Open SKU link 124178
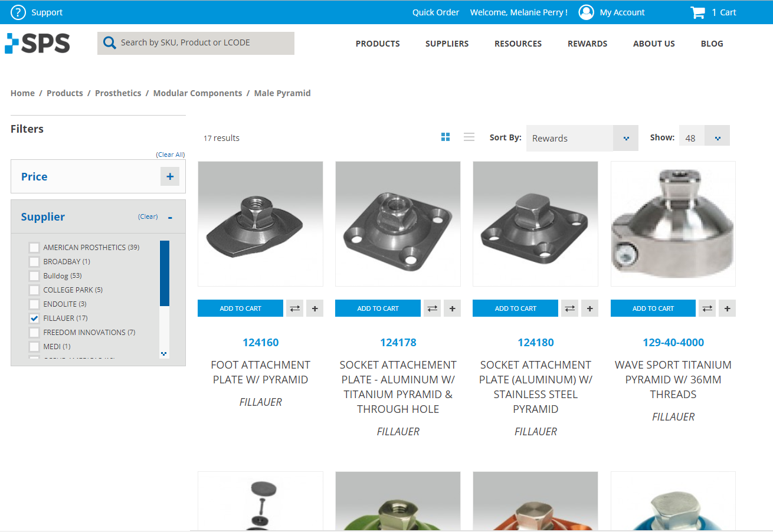Viewport: 773px width, 532px height. pyautogui.click(x=398, y=343)
